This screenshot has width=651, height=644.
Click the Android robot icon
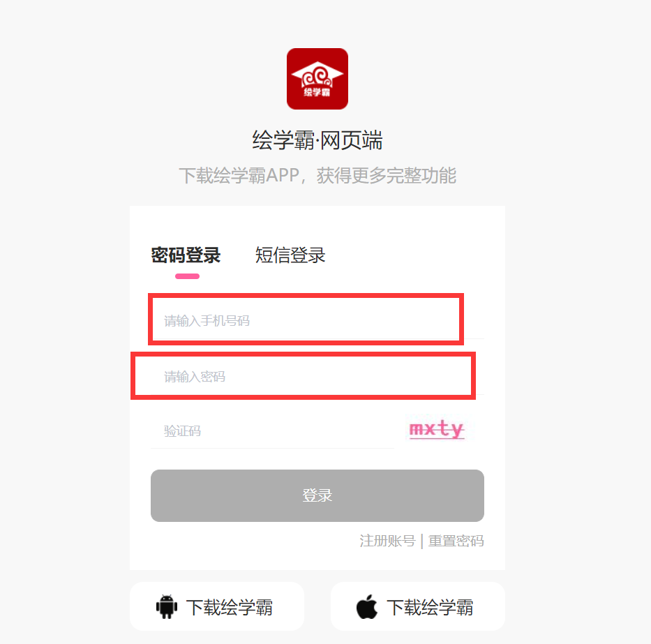[167, 606]
